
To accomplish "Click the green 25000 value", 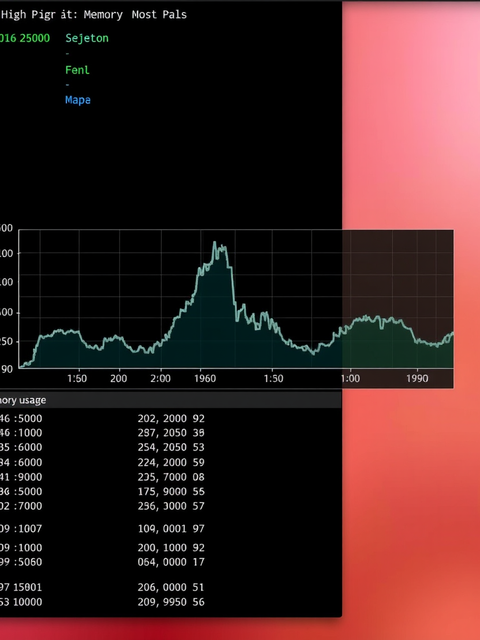I will coord(35,38).
